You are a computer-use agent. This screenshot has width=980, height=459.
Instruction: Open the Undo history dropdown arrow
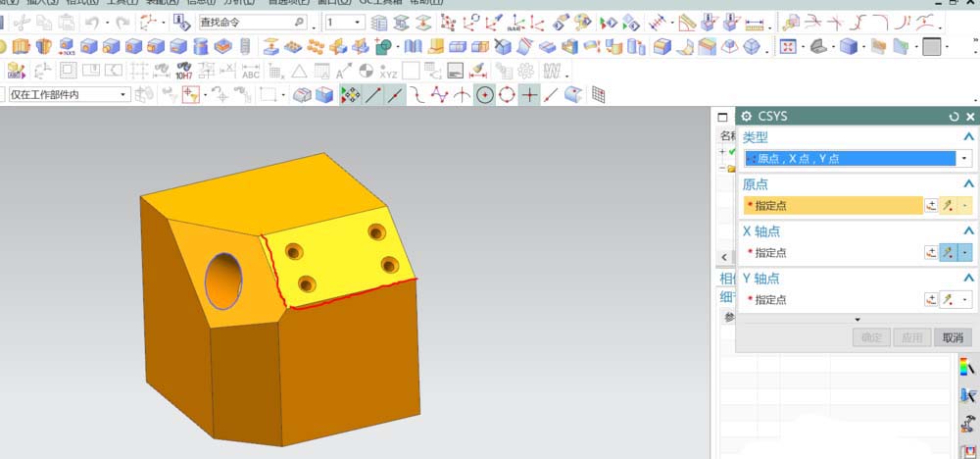[107, 24]
